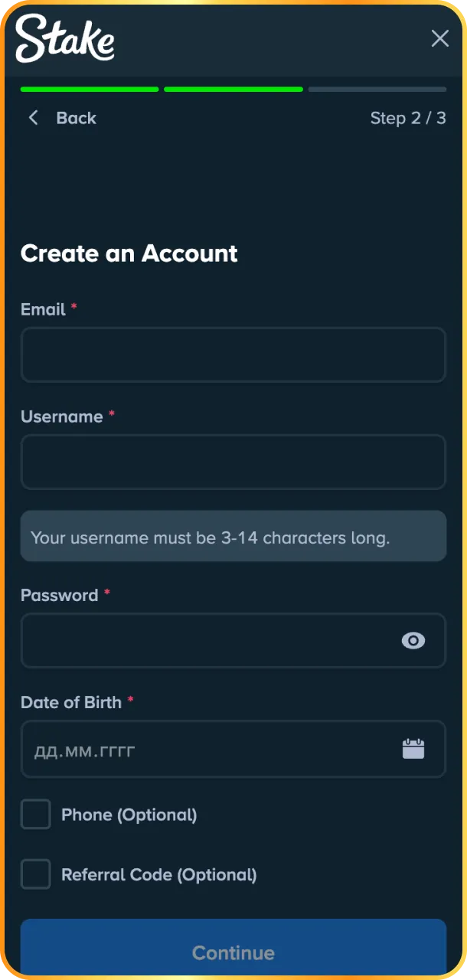
Task: Click the close X icon
Action: point(439,38)
